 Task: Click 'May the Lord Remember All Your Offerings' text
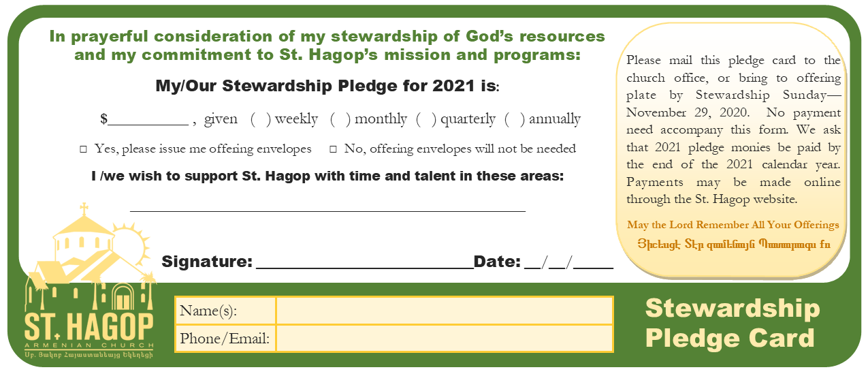click(733, 225)
